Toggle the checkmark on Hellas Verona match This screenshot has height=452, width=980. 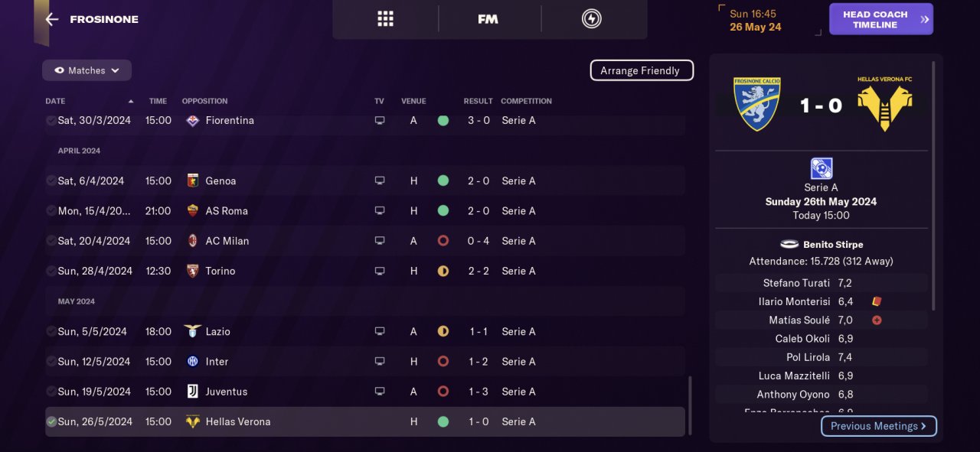(51, 421)
